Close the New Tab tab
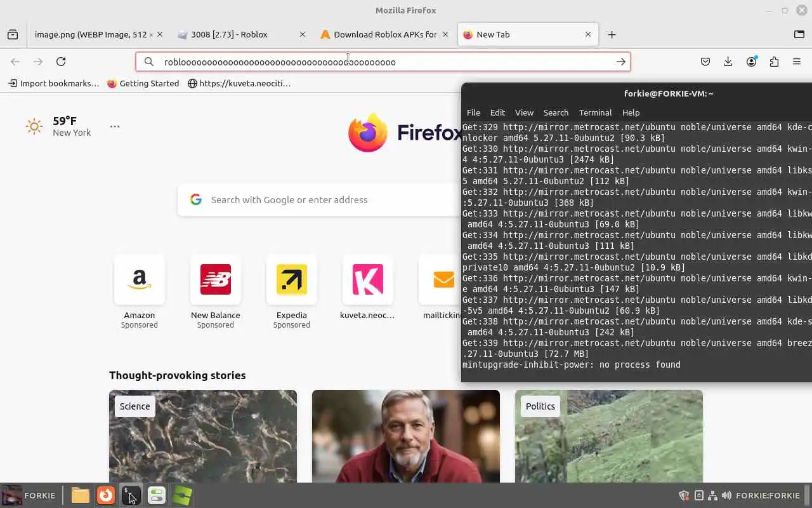Screen dimensions: 812x508 [588, 35]
